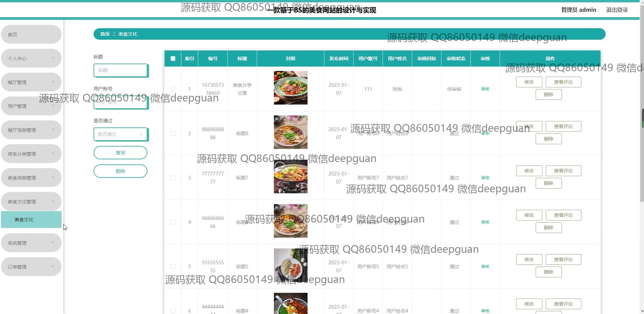
Task: Click the 删除 button under 查询
Action: tap(120, 171)
